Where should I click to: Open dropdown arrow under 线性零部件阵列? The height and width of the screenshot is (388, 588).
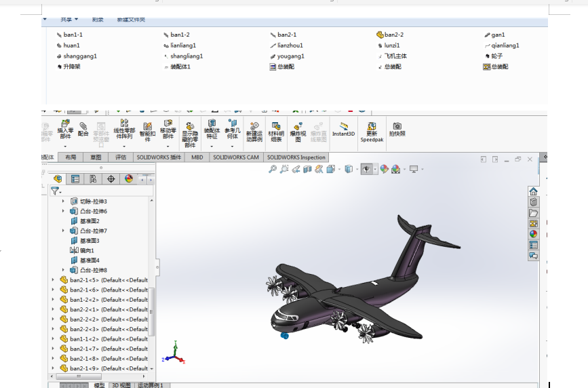point(124,147)
